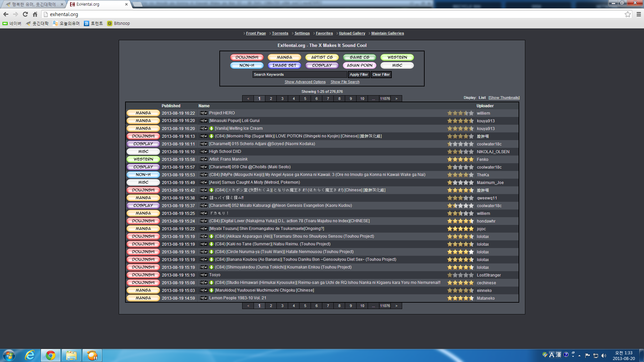Open the Torrents link
The height and width of the screenshot is (362, 644).
pyautogui.click(x=280, y=33)
